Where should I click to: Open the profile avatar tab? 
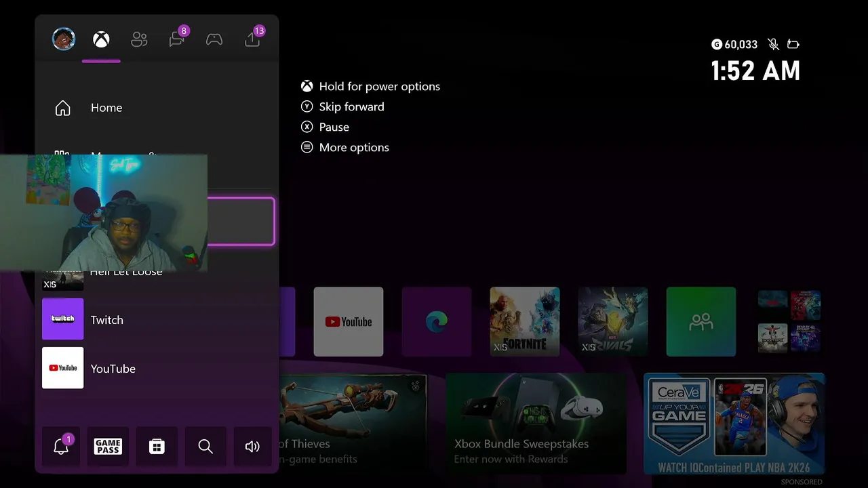64,39
